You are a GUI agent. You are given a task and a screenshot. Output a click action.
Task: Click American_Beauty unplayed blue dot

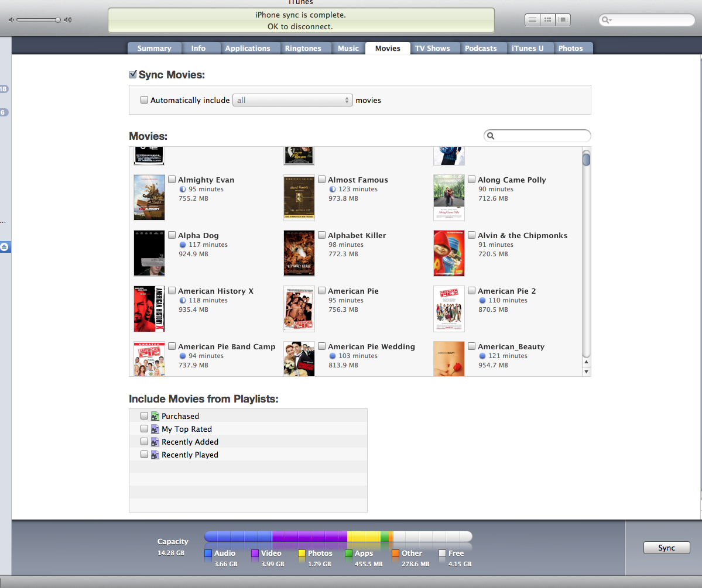(x=482, y=356)
